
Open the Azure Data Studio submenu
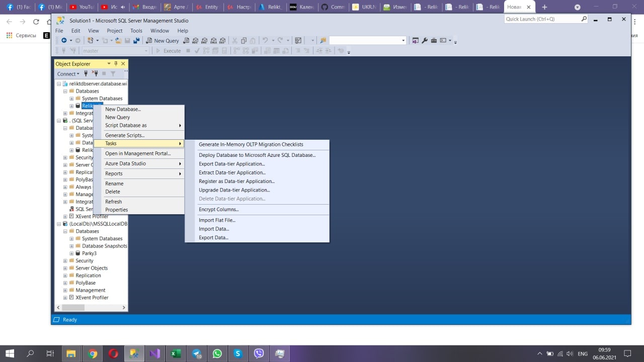click(x=139, y=163)
